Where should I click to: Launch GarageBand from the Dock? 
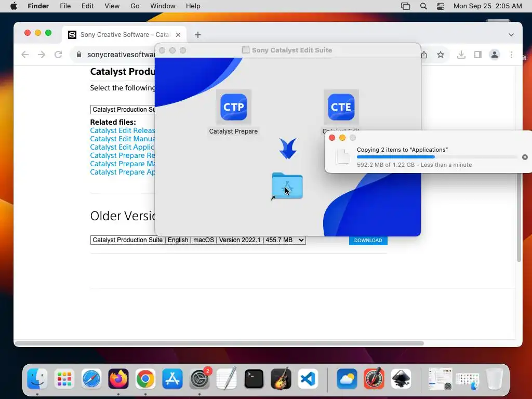click(281, 379)
